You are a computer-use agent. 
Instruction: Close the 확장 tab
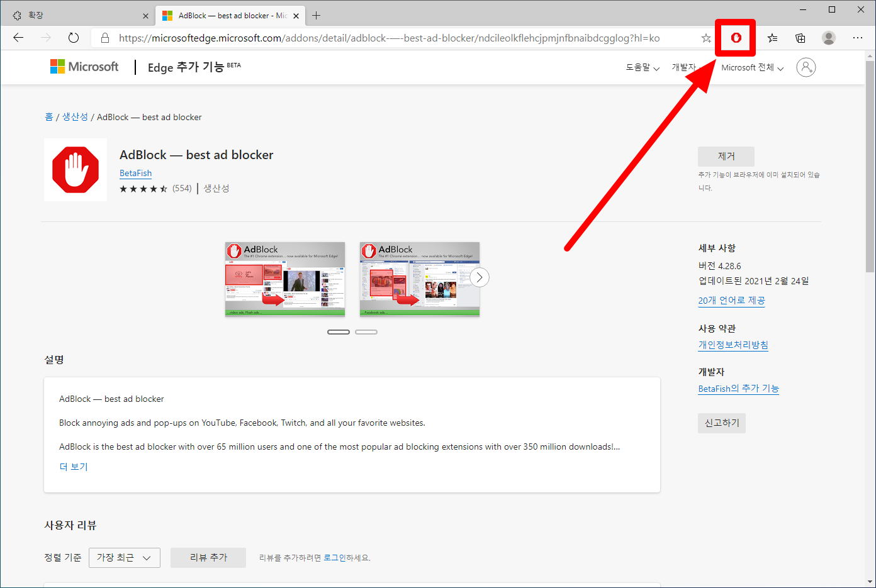[145, 16]
